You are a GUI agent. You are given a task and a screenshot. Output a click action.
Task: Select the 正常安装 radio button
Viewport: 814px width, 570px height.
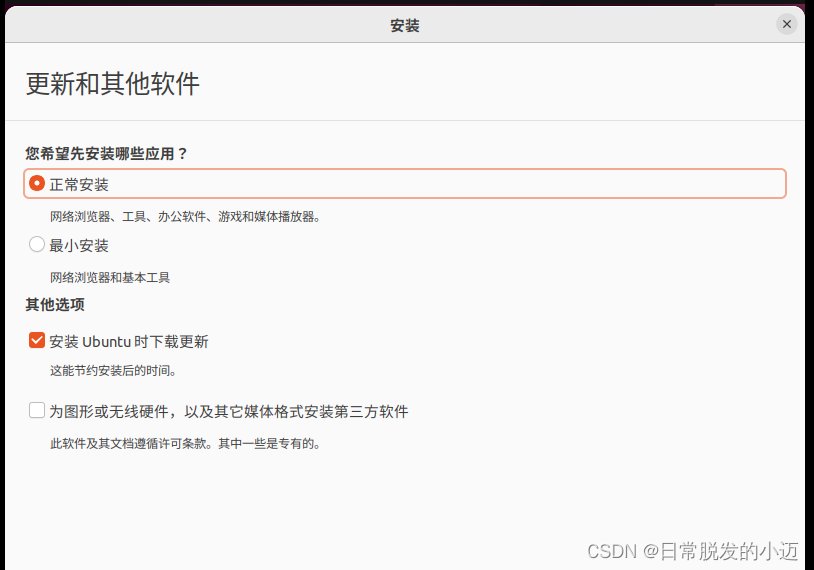click(x=37, y=183)
